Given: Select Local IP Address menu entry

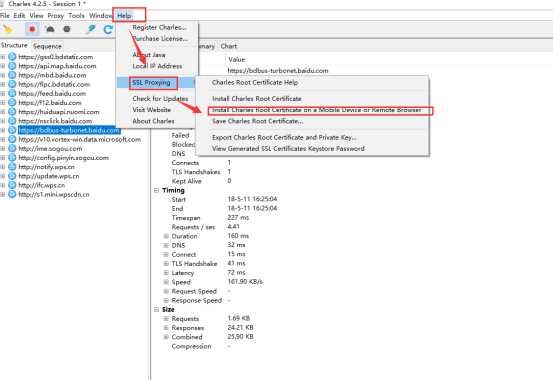Looking at the screenshot, I should (x=157, y=66).
